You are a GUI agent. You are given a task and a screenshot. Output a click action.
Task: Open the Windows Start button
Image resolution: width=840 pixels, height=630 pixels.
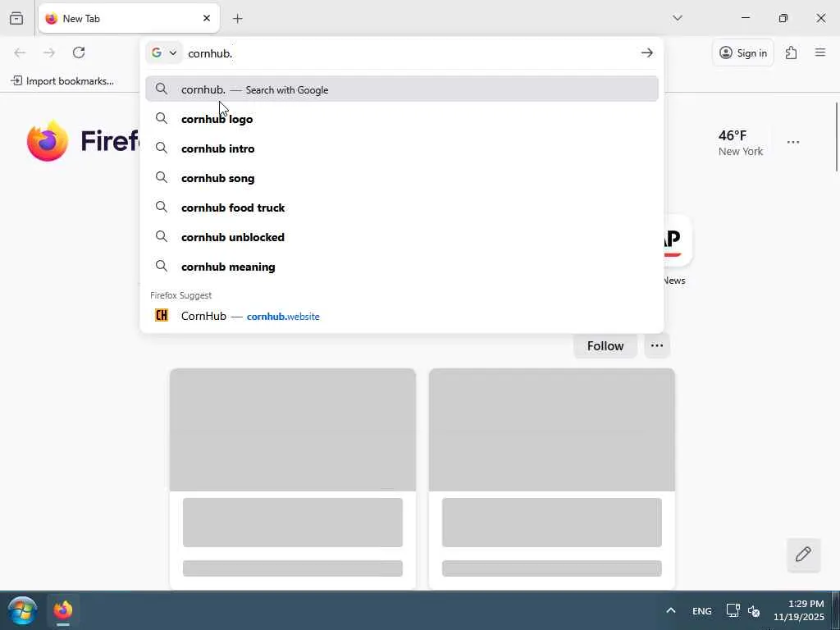pos(22,610)
